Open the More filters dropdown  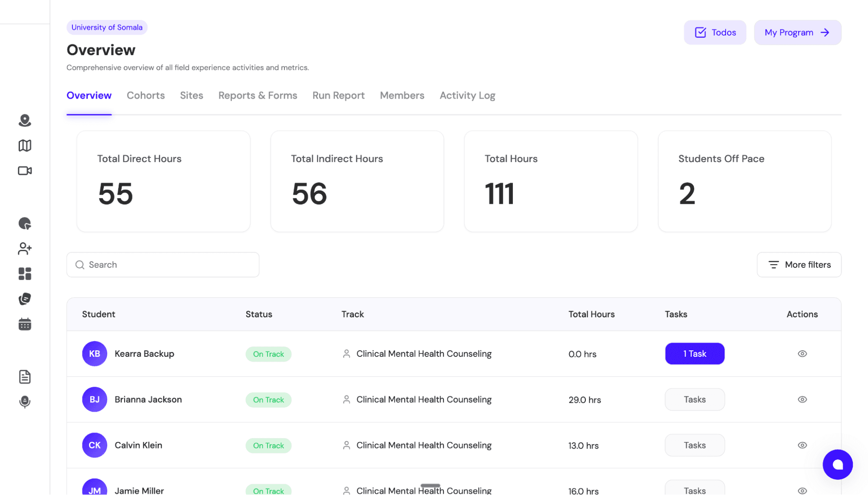(x=799, y=265)
